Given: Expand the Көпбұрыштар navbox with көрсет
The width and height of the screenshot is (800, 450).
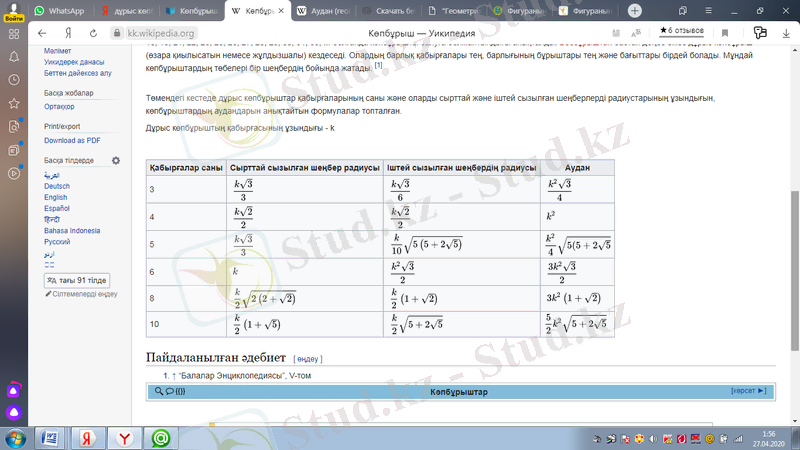Looking at the screenshot, I should coord(748,391).
